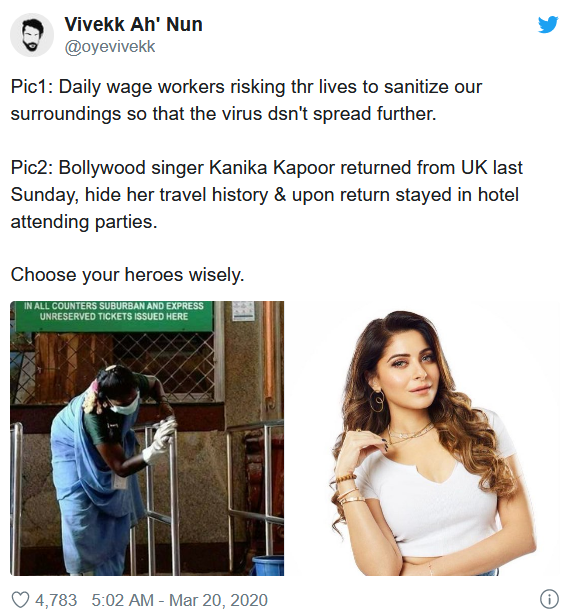Open the bearded face profile avatar
The image size is (570, 615).
[x=31, y=35]
